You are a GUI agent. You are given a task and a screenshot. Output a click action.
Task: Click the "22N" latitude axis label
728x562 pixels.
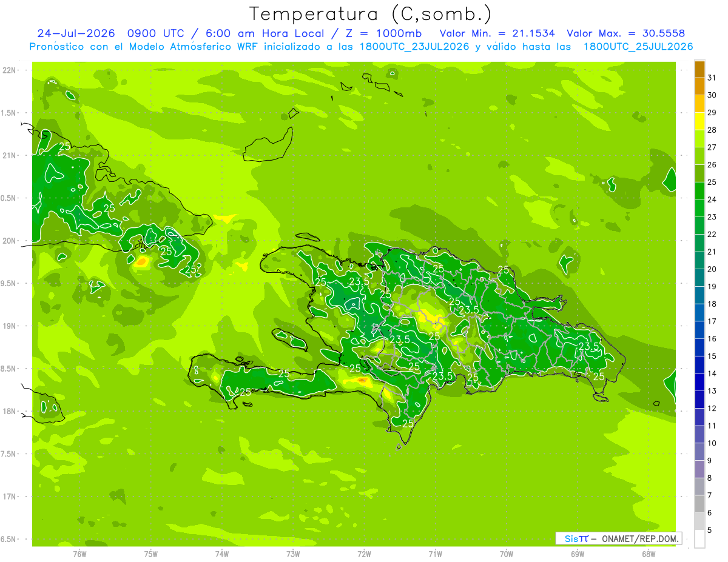click(x=10, y=70)
